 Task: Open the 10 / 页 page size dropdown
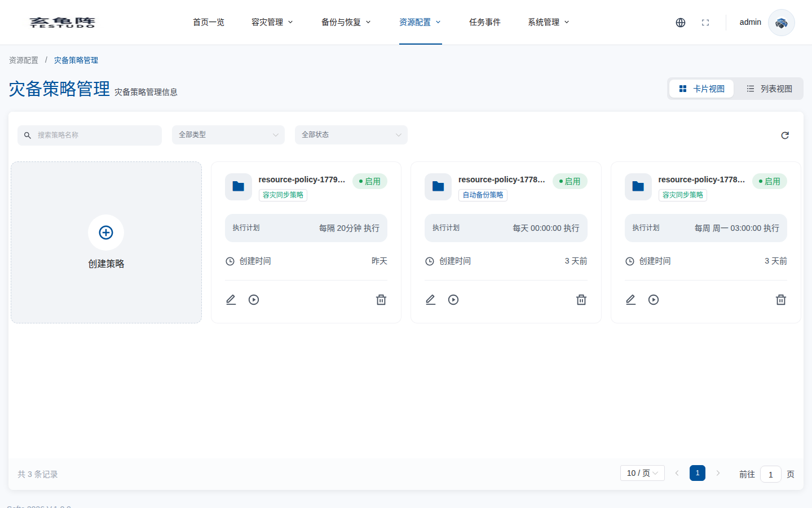(x=642, y=473)
